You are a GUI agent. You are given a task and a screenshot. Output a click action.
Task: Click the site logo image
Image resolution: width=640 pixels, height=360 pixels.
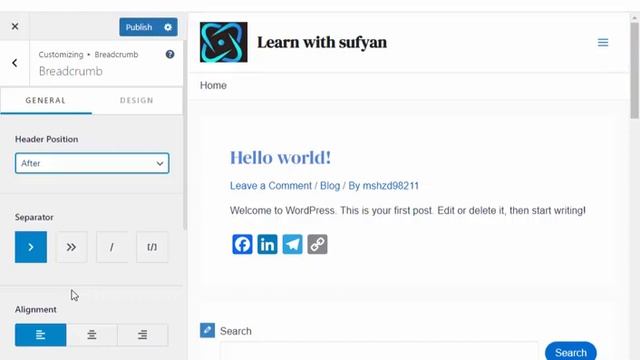(x=224, y=42)
